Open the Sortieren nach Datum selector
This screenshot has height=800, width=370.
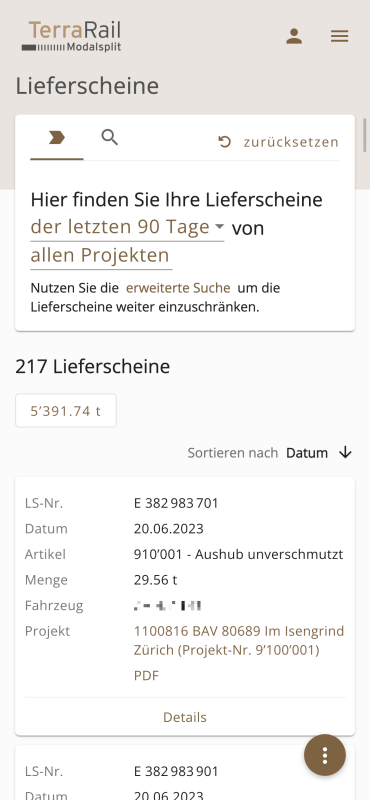click(x=307, y=453)
